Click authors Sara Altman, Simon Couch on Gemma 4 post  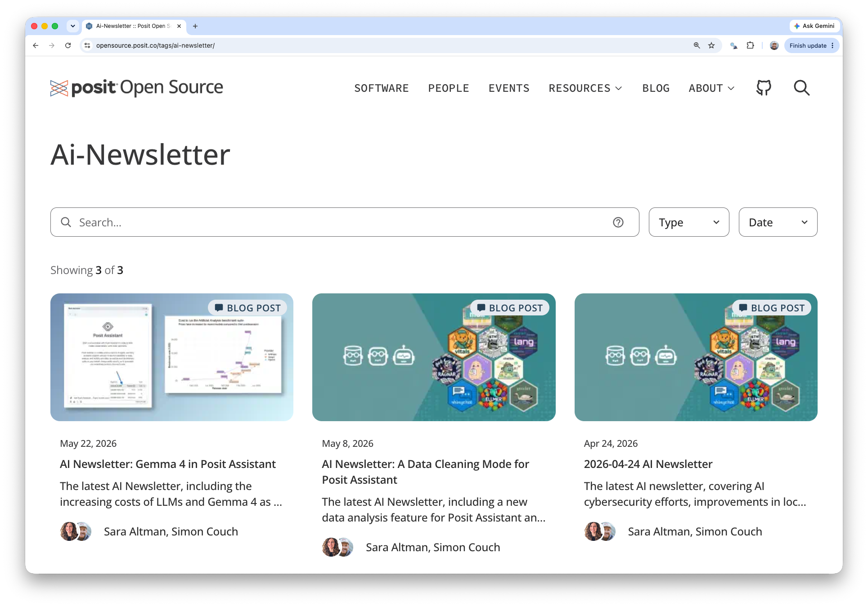click(x=171, y=531)
